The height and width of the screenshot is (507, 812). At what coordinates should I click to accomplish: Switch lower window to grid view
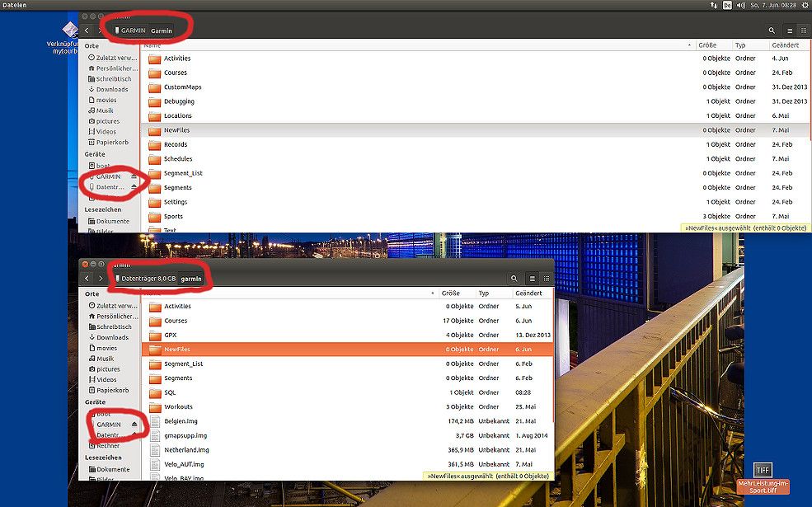pyautogui.click(x=546, y=279)
